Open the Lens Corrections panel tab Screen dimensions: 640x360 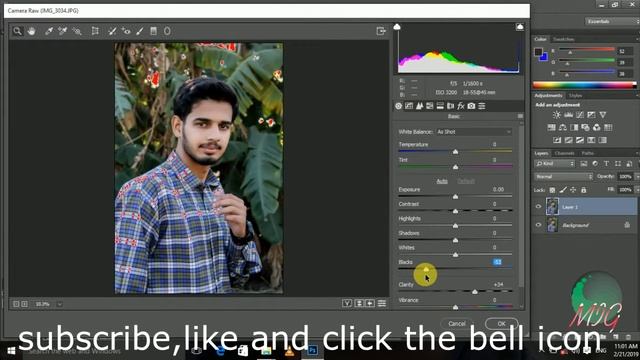point(451,106)
